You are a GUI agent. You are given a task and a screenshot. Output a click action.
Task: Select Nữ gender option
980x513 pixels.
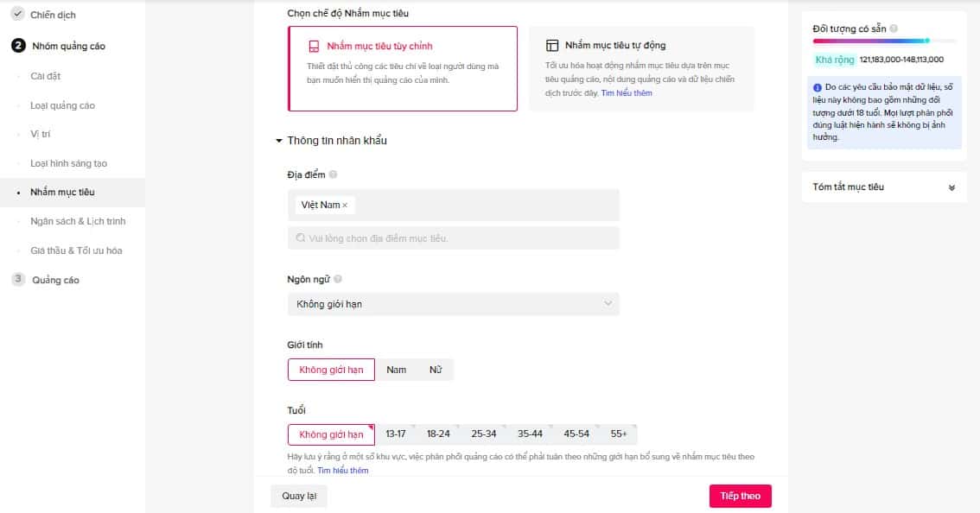436,370
